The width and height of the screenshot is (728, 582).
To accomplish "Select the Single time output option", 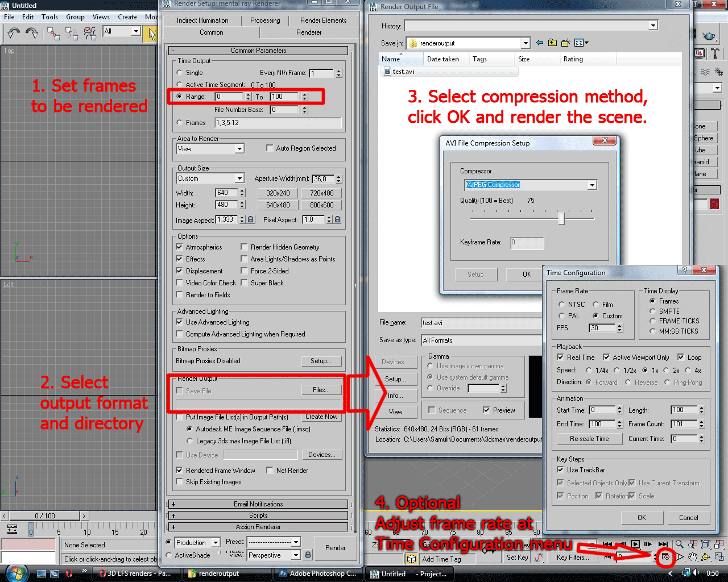I will coord(180,73).
